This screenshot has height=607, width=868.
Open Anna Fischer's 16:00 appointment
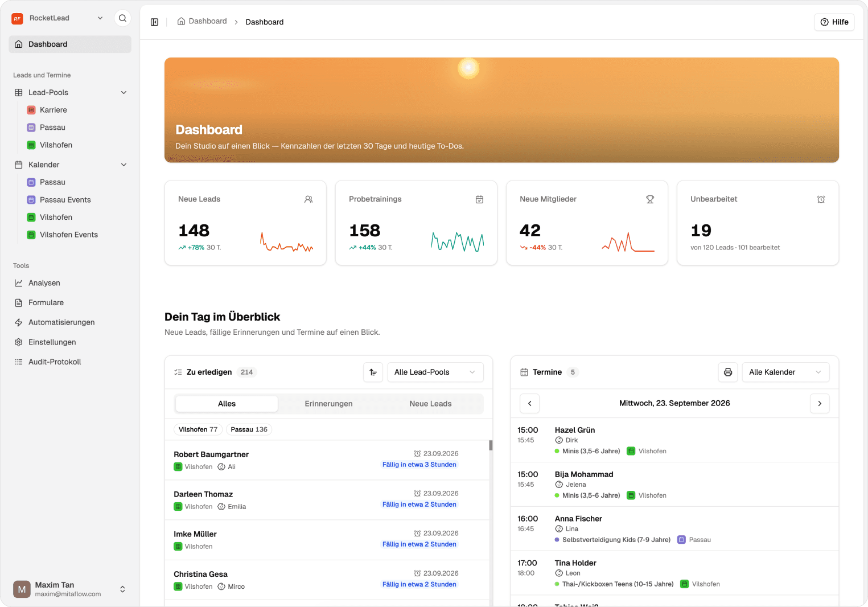(674, 529)
